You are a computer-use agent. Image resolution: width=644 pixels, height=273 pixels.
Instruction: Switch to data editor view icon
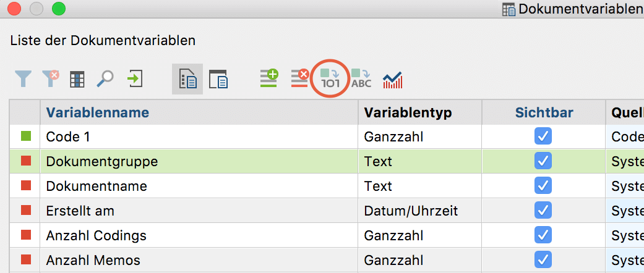[218, 78]
